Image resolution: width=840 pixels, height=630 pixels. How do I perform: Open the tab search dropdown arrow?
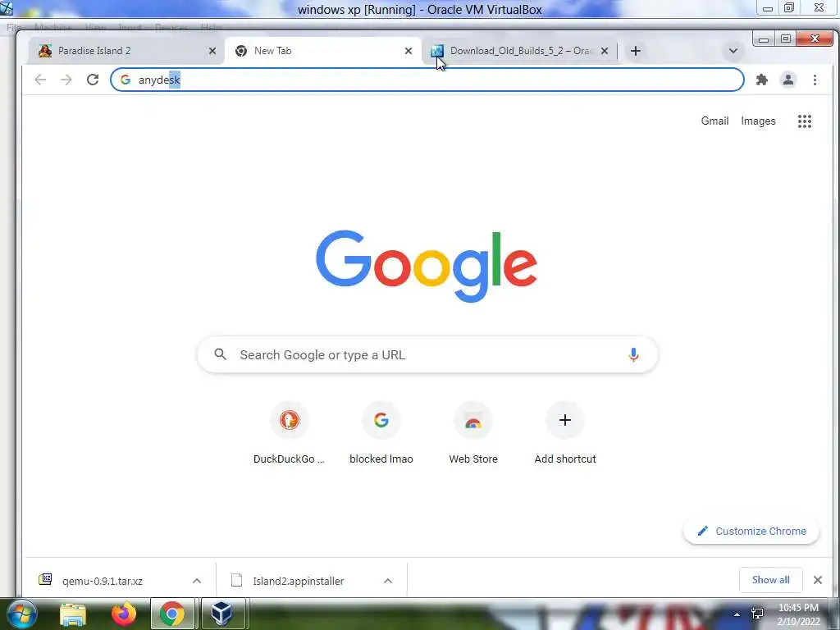(x=733, y=51)
